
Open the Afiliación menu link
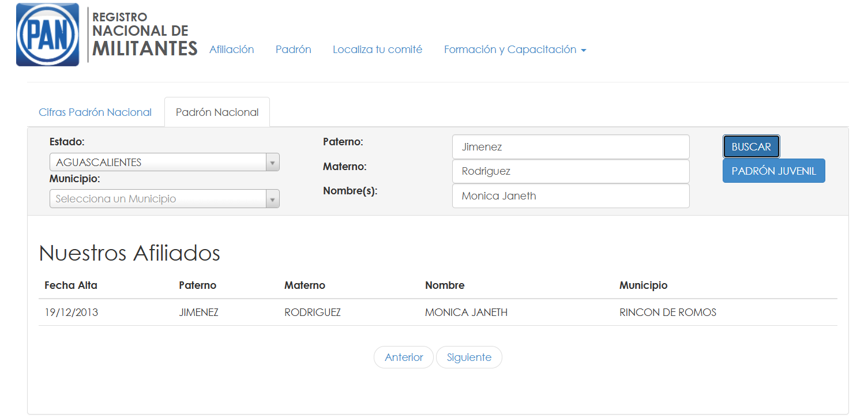coord(231,50)
